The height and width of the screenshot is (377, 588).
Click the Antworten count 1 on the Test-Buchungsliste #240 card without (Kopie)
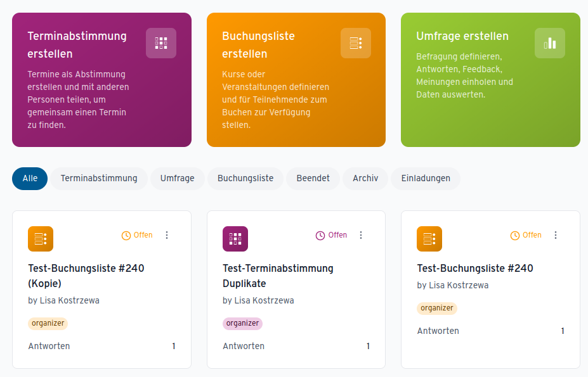(563, 331)
